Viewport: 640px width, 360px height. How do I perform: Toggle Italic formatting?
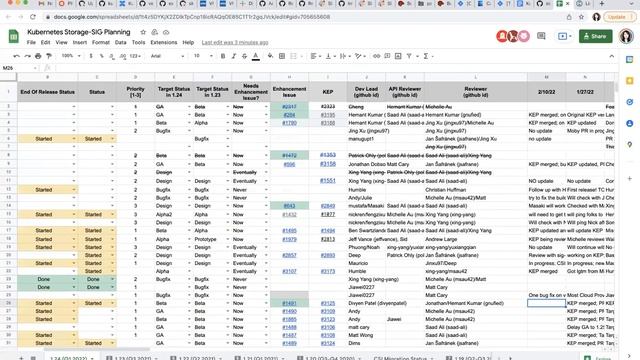233,56
